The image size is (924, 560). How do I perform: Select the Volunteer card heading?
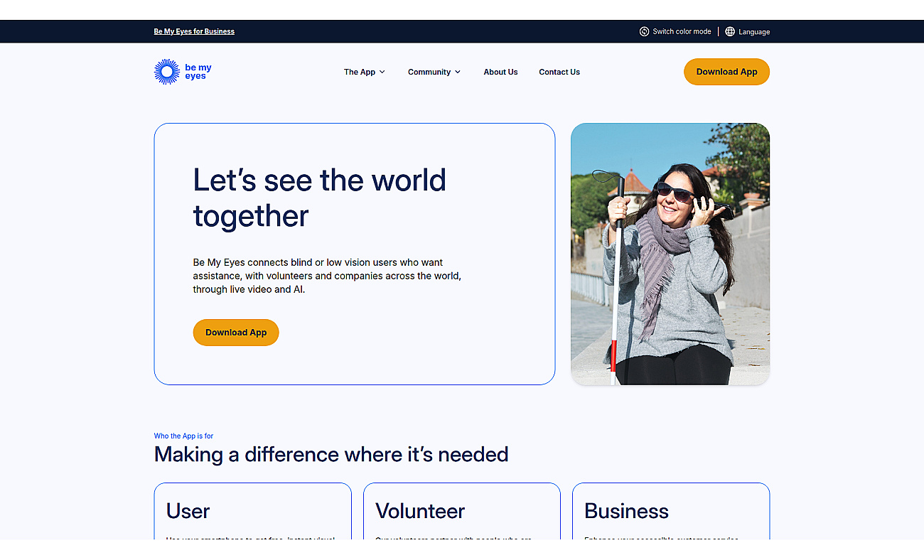[420, 511]
